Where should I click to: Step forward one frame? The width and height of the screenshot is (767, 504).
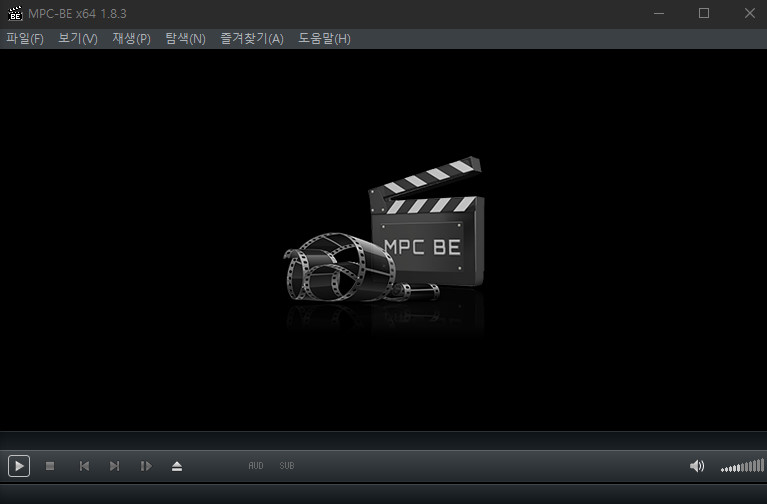pyautogui.click(x=146, y=466)
